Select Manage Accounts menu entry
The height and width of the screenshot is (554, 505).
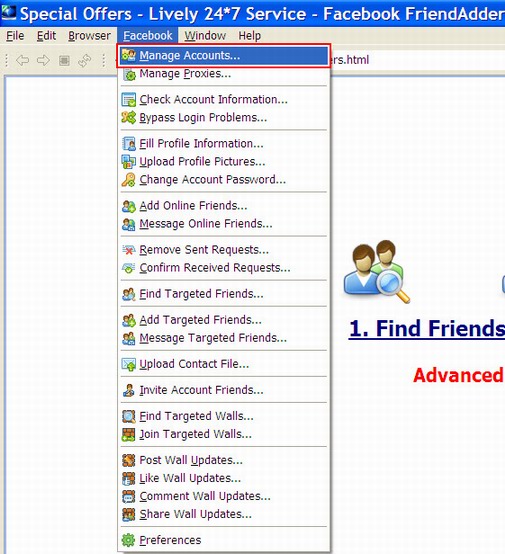224,55
